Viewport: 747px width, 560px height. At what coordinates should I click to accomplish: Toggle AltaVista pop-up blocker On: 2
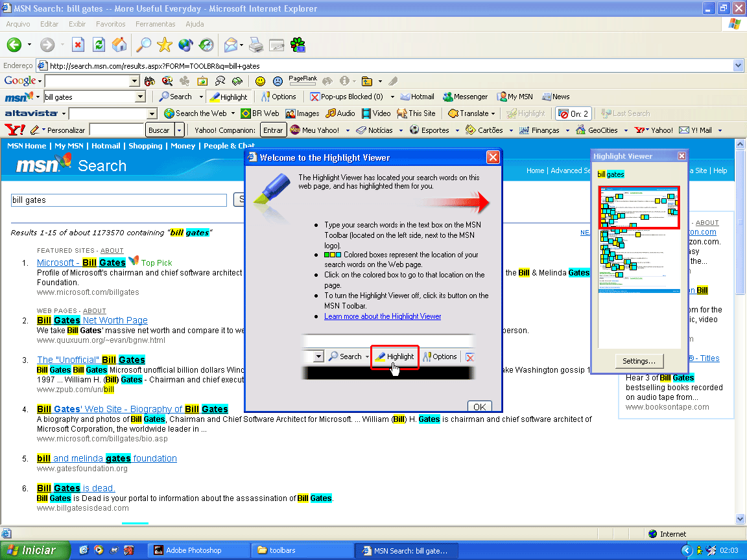click(574, 113)
